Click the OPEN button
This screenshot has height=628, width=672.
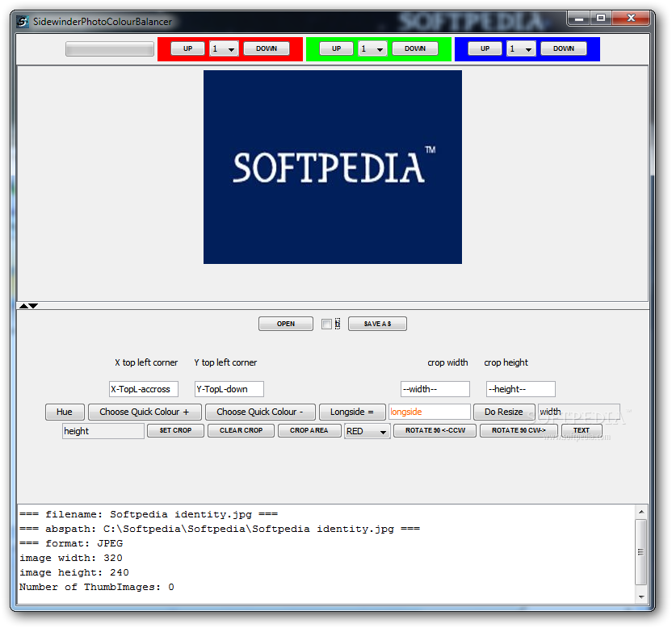click(286, 324)
